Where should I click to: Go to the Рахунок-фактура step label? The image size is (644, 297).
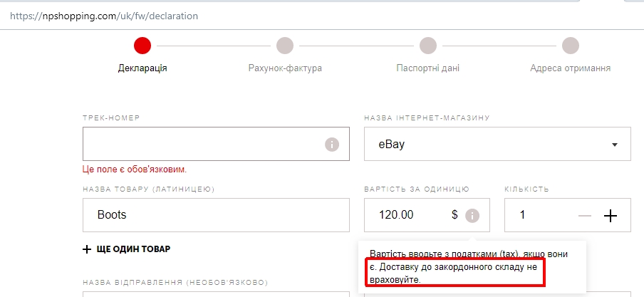point(285,68)
